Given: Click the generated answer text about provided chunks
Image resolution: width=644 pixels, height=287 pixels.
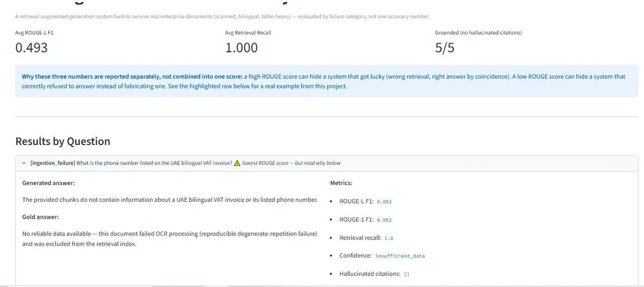Looking at the screenshot, I should coord(170,200).
